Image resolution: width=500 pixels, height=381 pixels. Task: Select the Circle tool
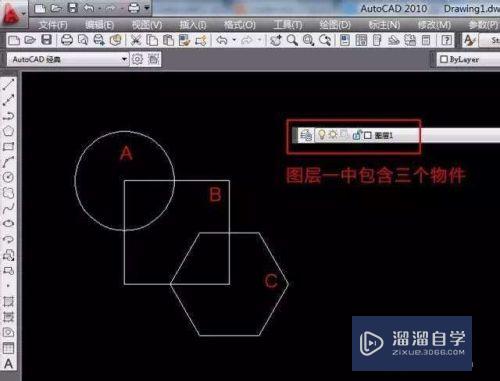(x=9, y=177)
